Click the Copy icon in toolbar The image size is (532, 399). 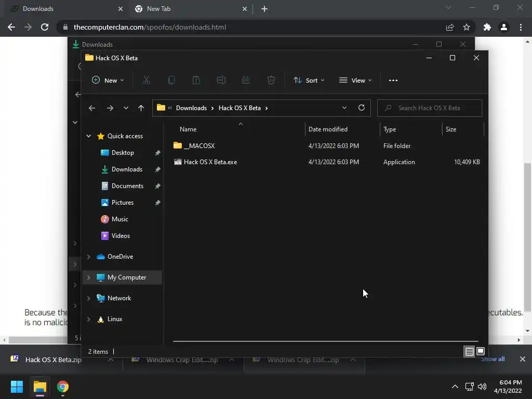(x=171, y=81)
